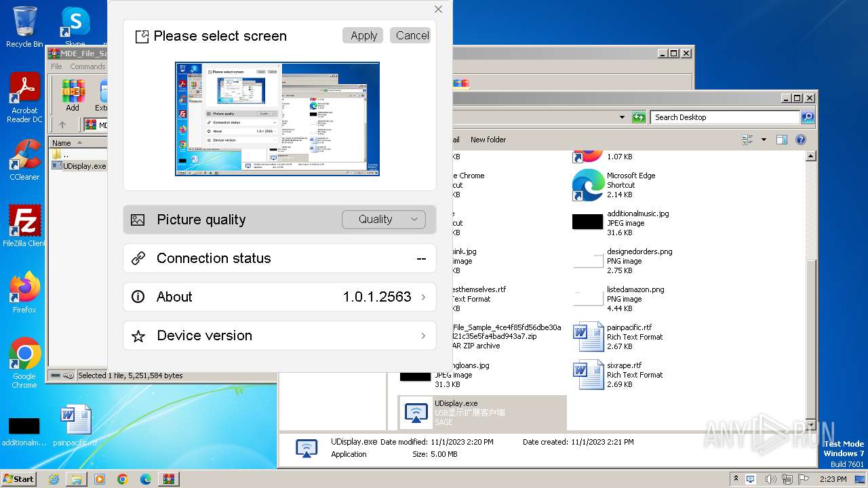Image resolution: width=868 pixels, height=488 pixels.
Task: Open Acrobat Reader DC desktop icon
Action: 24,98
